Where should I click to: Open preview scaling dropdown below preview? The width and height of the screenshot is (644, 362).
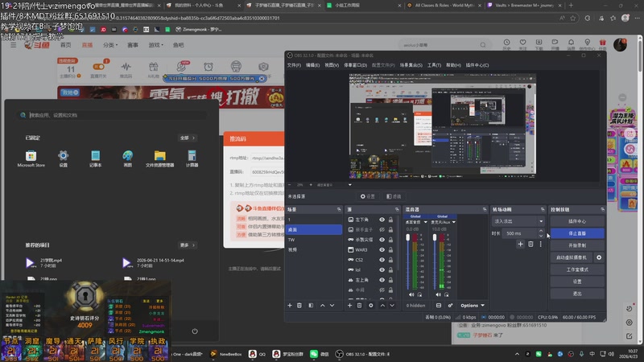tap(350, 185)
